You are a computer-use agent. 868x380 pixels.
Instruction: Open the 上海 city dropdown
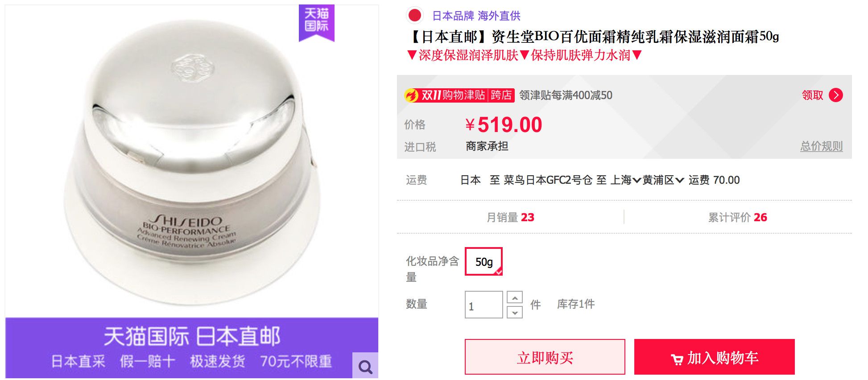pos(625,180)
